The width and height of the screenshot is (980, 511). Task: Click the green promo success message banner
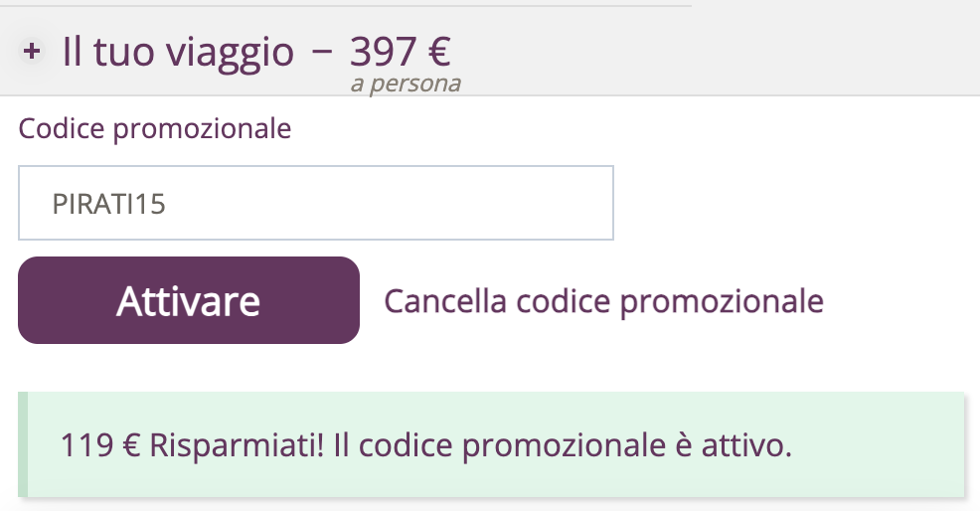[x=491, y=444]
